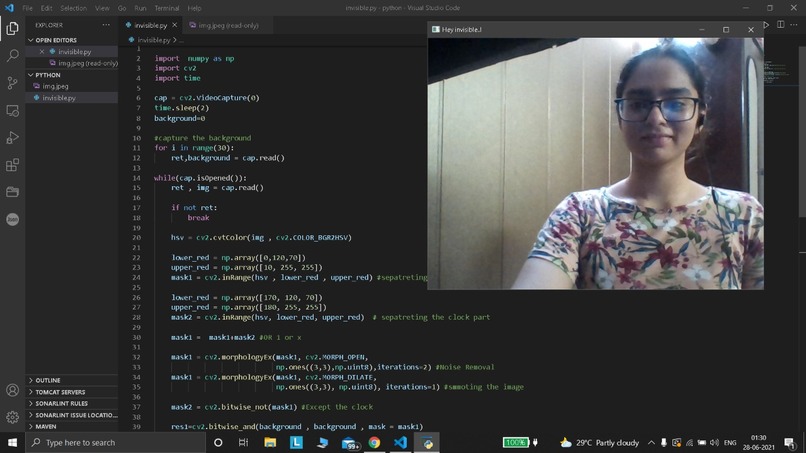Click the volume icon in system tray

coord(714,443)
